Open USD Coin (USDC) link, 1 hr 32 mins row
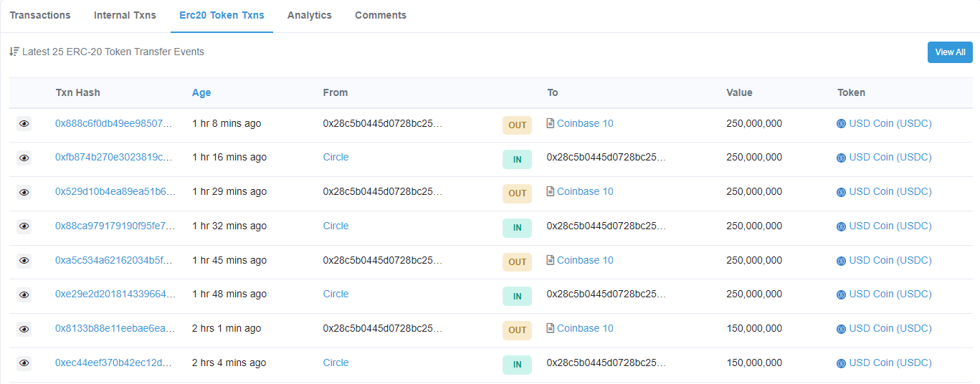980x384 pixels. (x=890, y=226)
